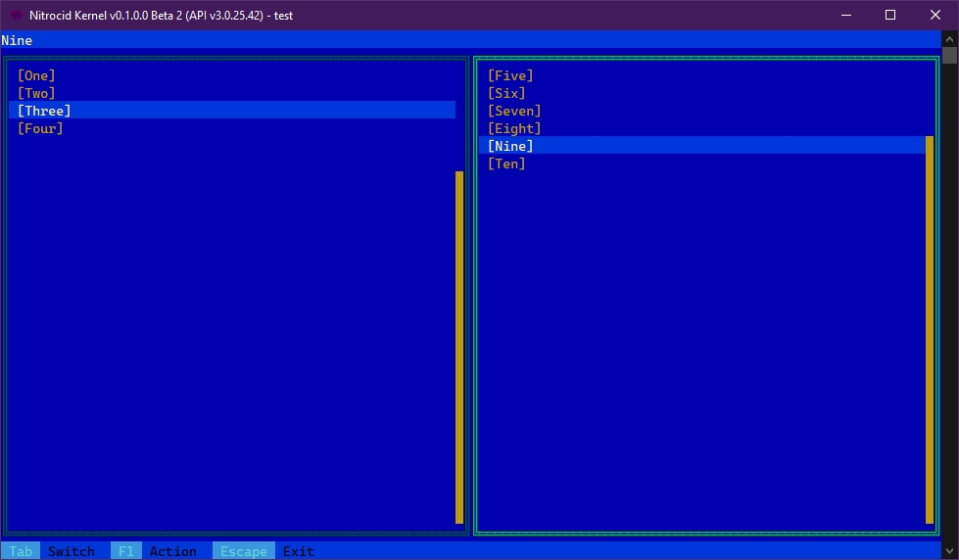Viewport: 959px width, 560px height.
Task: Select the [Seven] entry
Action: pyautogui.click(x=514, y=111)
